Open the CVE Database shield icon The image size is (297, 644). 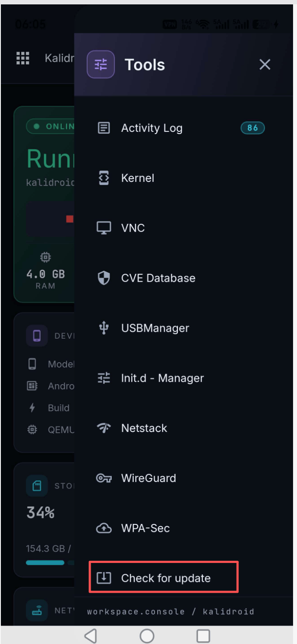(x=104, y=278)
